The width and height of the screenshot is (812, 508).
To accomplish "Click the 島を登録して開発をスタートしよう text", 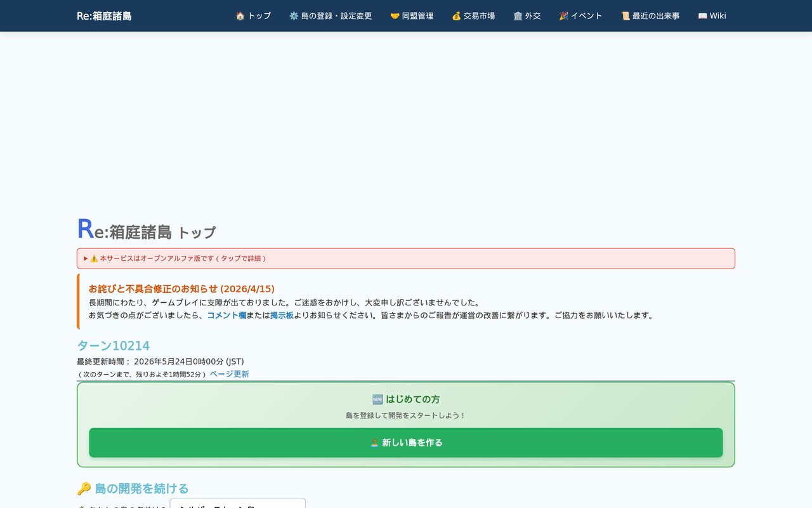I will pyautogui.click(x=406, y=415).
